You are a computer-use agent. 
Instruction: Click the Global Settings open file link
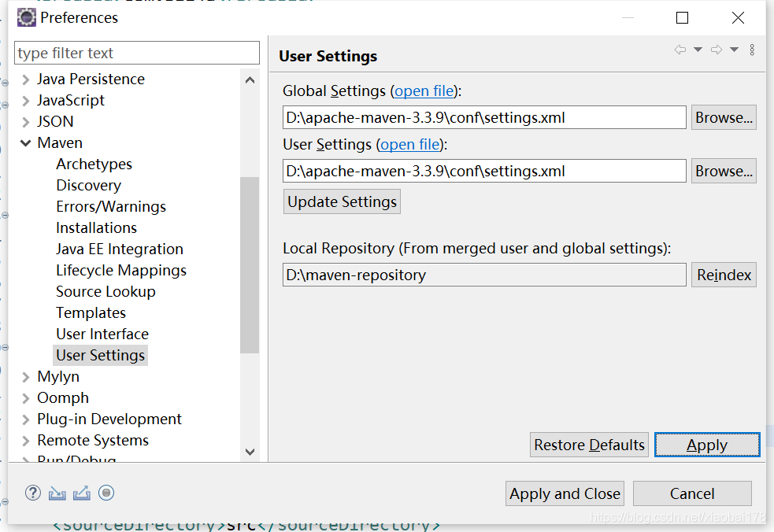coord(424,91)
